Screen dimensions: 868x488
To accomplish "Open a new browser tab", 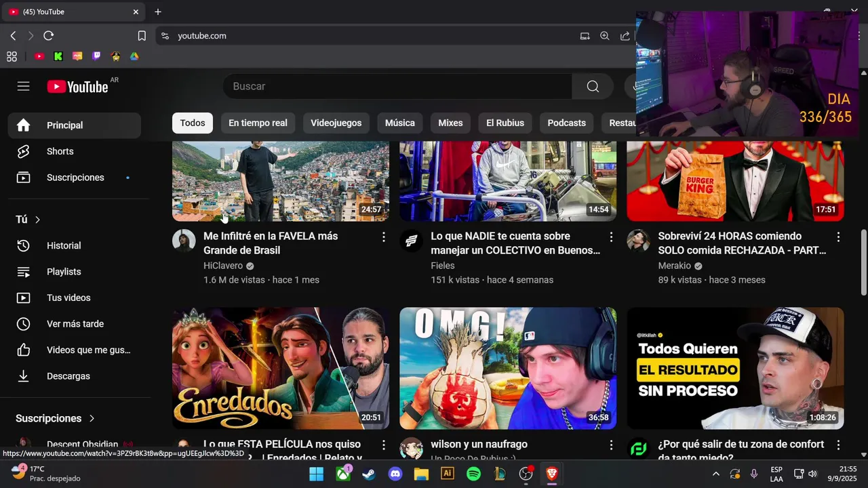I will (158, 12).
